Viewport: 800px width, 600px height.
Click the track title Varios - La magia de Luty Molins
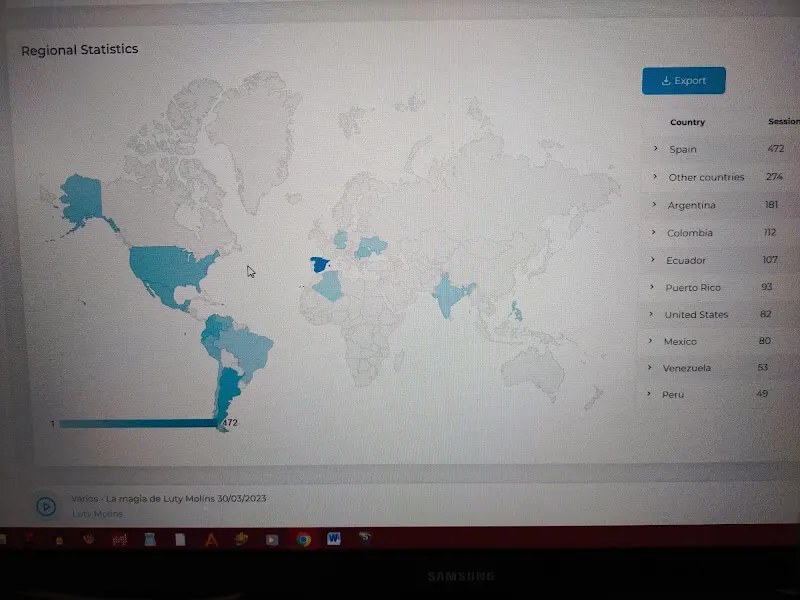pyautogui.click(x=168, y=498)
